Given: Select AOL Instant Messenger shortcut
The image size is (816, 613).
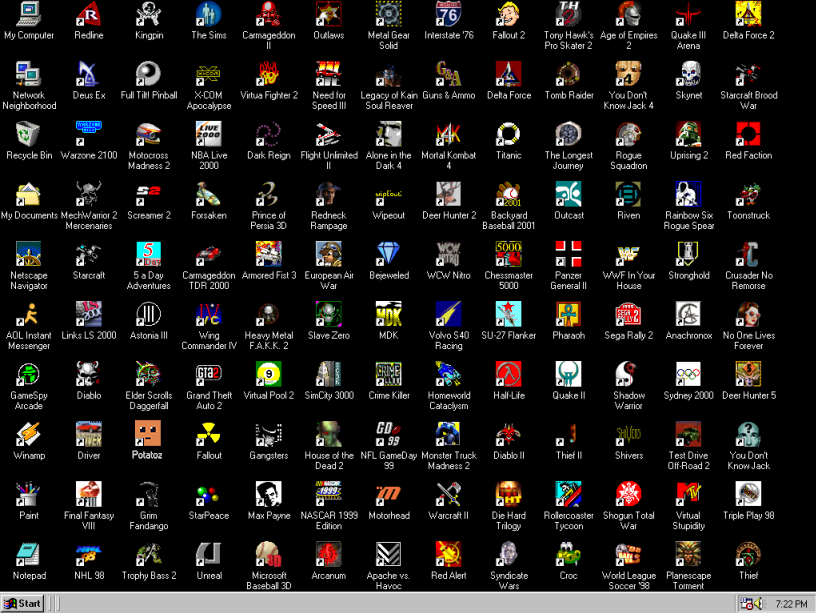Looking at the screenshot, I should pos(29,314).
